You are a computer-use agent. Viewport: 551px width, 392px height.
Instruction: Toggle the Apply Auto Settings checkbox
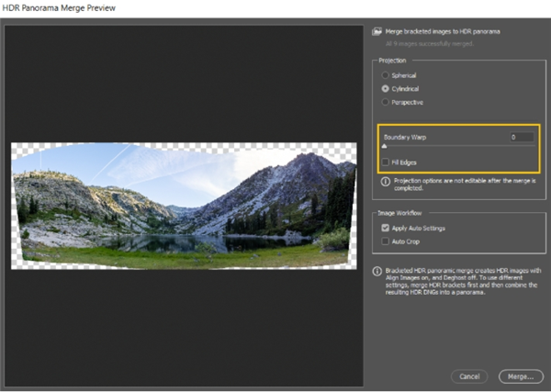(385, 228)
